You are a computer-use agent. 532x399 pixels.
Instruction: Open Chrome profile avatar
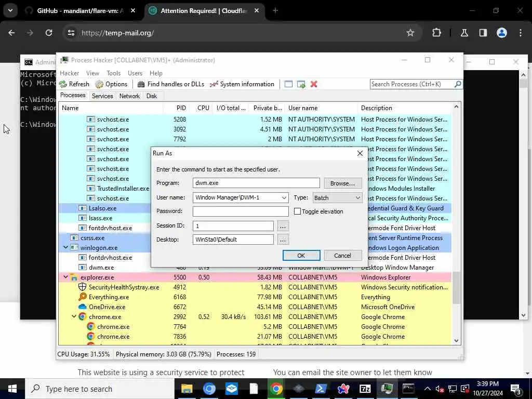point(501,33)
